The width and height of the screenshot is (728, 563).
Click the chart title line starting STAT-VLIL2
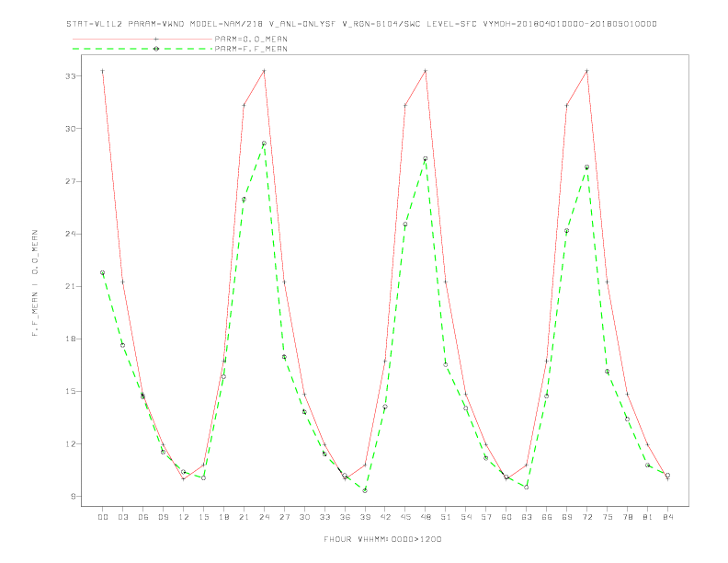(x=361, y=24)
